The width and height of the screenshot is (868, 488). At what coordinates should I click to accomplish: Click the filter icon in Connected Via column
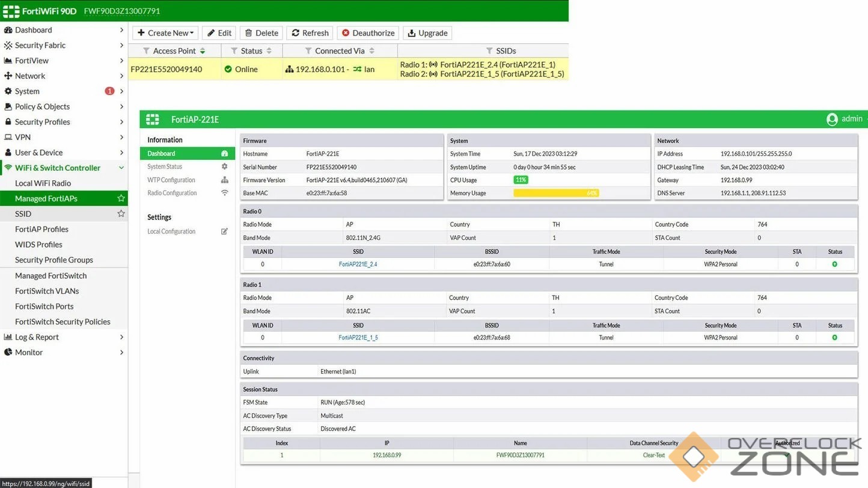click(x=308, y=51)
